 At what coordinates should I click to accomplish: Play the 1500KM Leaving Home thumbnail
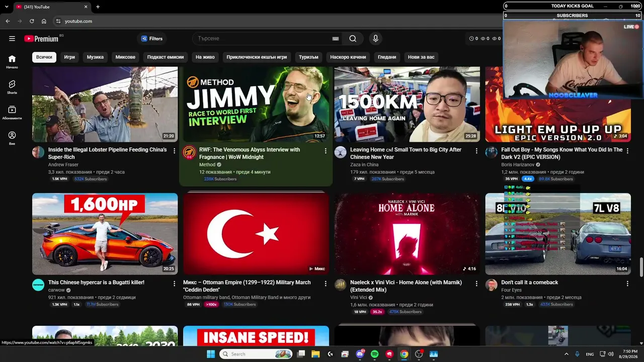pyautogui.click(x=407, y=104)
